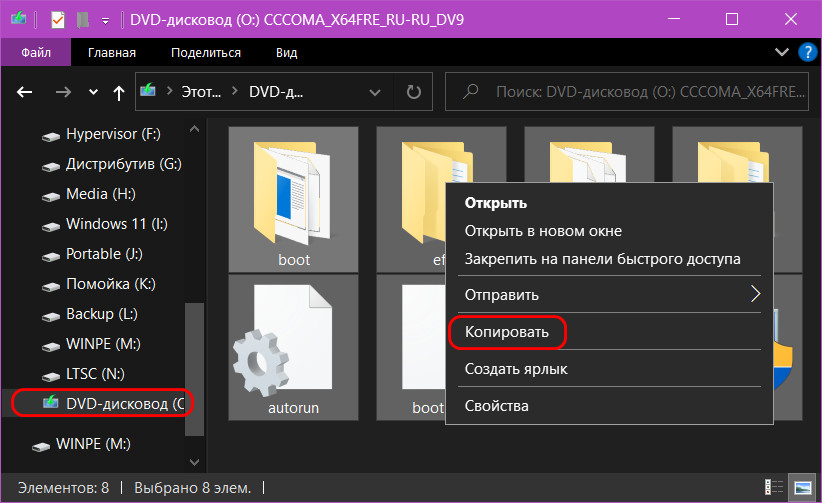Image resolution: width=822 pixels, height=503 pixels.
Task: Choose Открыть in context menu
Action: pyautogui.click(x=495, y=203)
